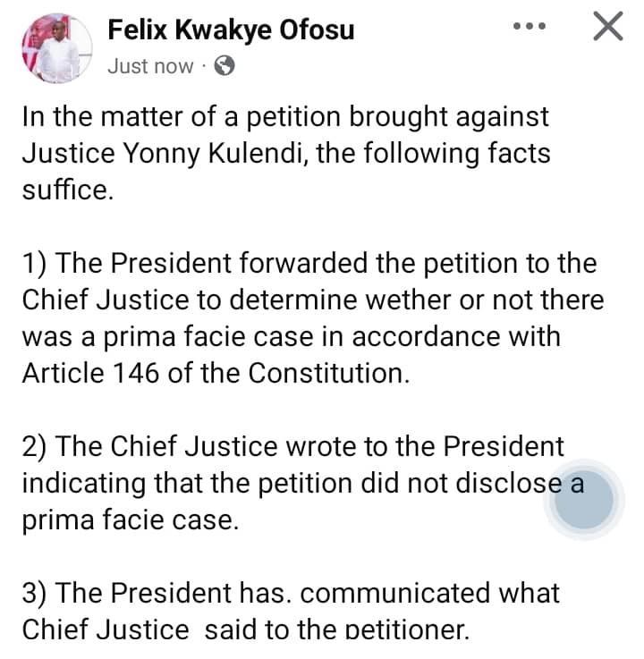Click the word "suffice." in the intro

68,190
